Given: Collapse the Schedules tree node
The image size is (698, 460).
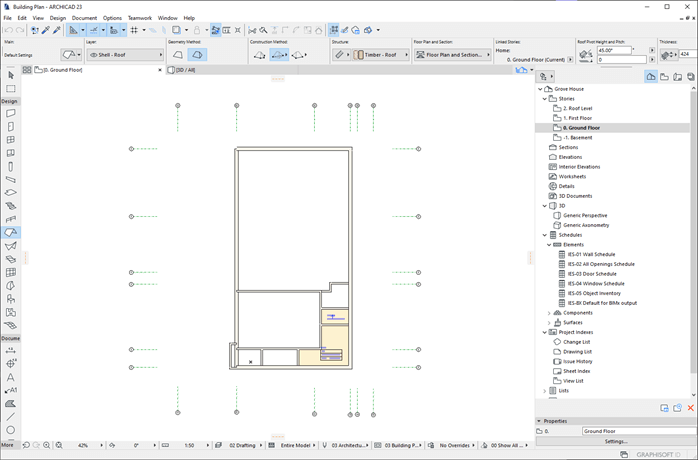Looking at the screenshot, I should coord(544,235).
